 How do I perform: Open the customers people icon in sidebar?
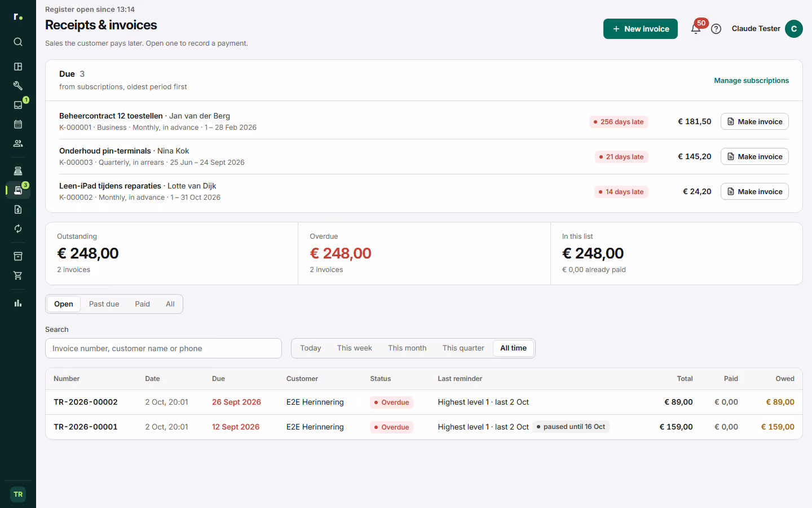tap(18, 143)
